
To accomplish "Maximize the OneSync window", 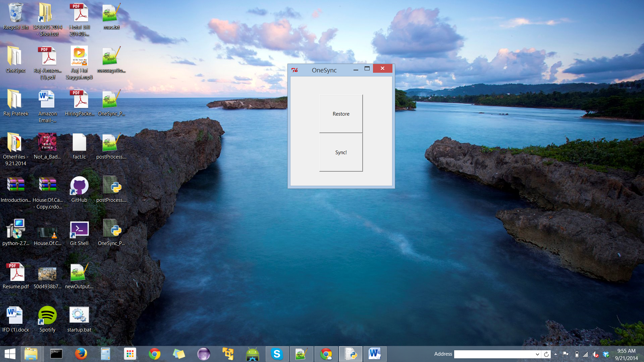I will pos(367,69).
